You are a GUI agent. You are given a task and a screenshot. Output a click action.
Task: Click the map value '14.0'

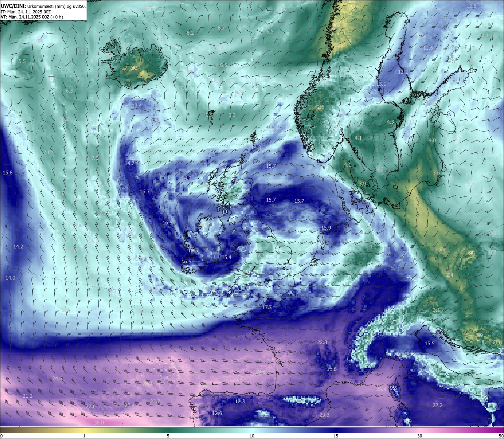pos(10,278)
